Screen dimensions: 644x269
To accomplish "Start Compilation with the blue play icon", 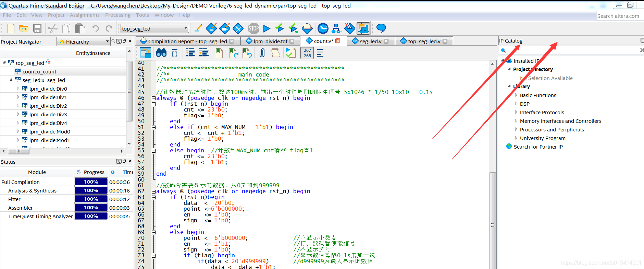I will point(267,28).
